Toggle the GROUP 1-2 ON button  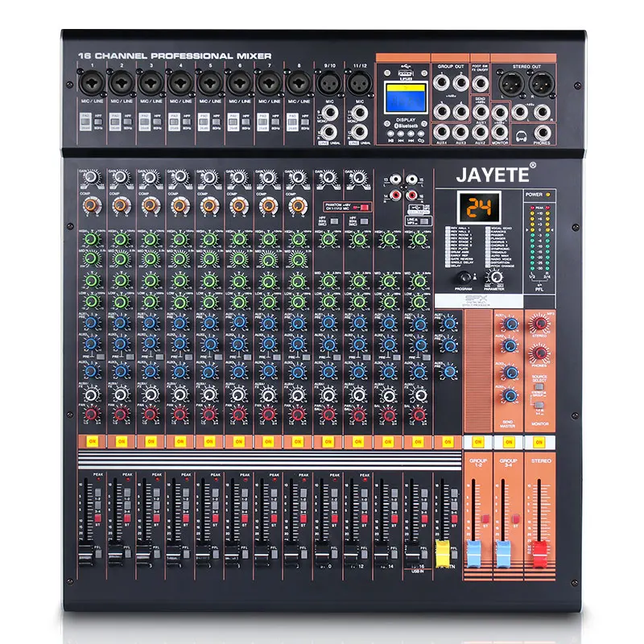(x=478, y=442)
